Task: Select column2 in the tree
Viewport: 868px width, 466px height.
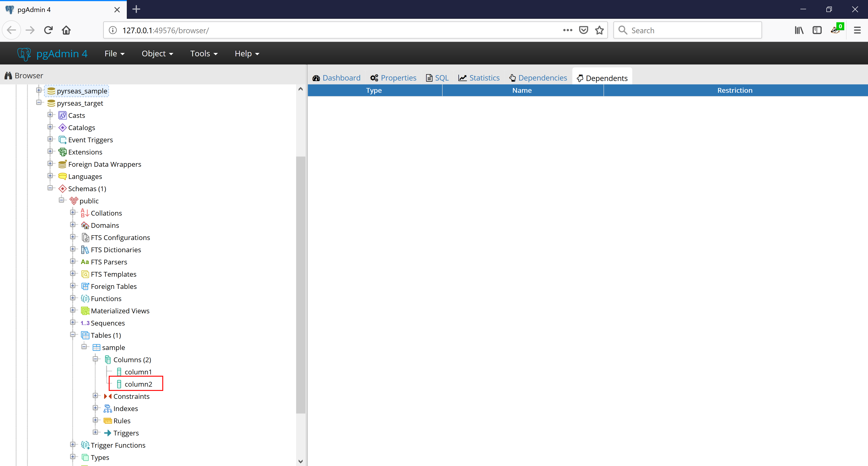Action: coord(138,384)
